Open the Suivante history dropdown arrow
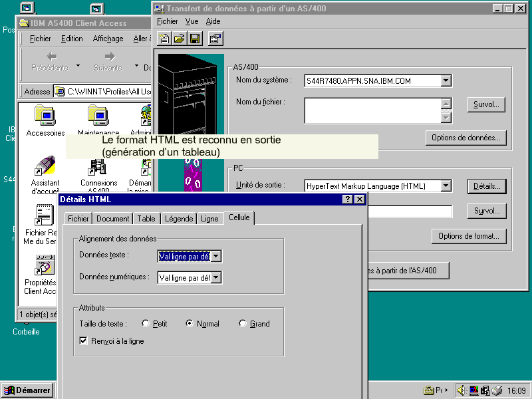532x399 pixels. tap(136, 65)
